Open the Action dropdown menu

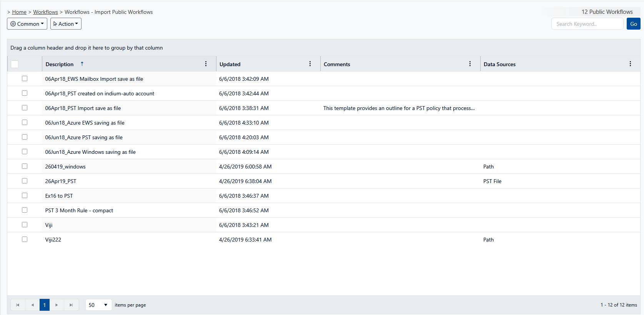pos(66,24)
